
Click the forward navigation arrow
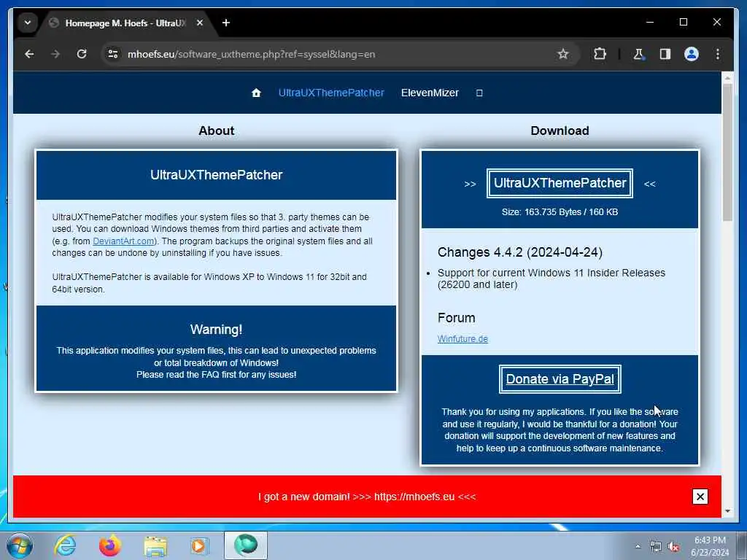coord(55,54)
